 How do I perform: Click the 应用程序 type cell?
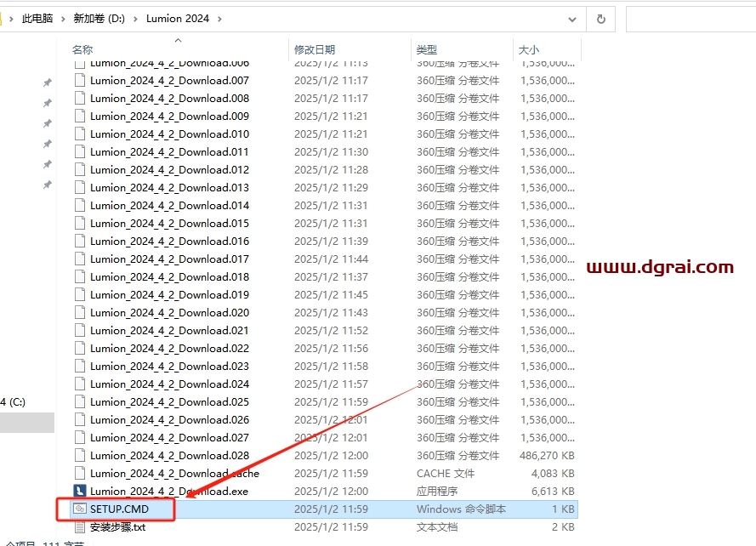click(x=437, y=491)
